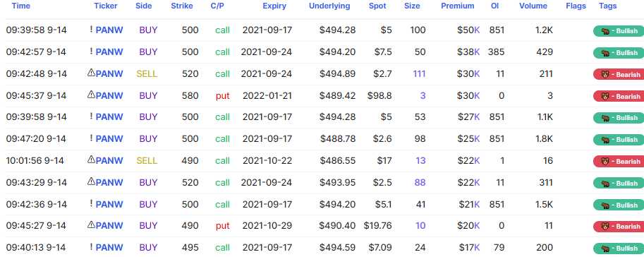Screen dimensions: 644x257
Task: Click the warning triangle icon on the 09:42:48 row
Action: point(91,73)
